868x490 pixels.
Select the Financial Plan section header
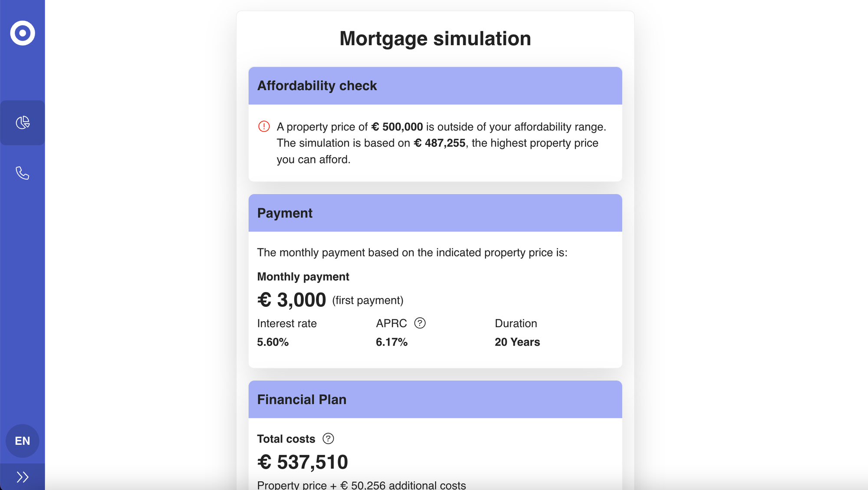[435, 399]
